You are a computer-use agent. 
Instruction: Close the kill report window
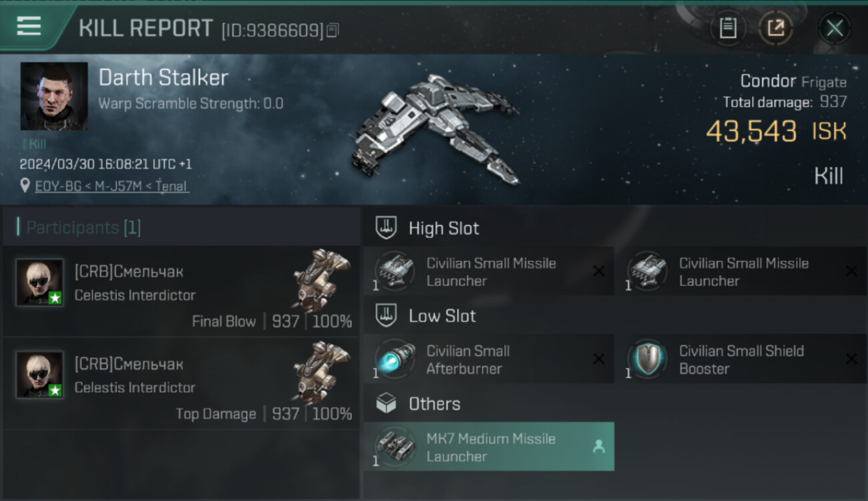(835, 28)
